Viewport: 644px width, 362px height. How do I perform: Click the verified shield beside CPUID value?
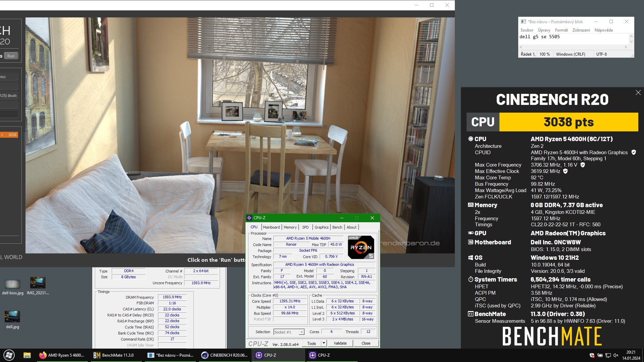(634, 152)
